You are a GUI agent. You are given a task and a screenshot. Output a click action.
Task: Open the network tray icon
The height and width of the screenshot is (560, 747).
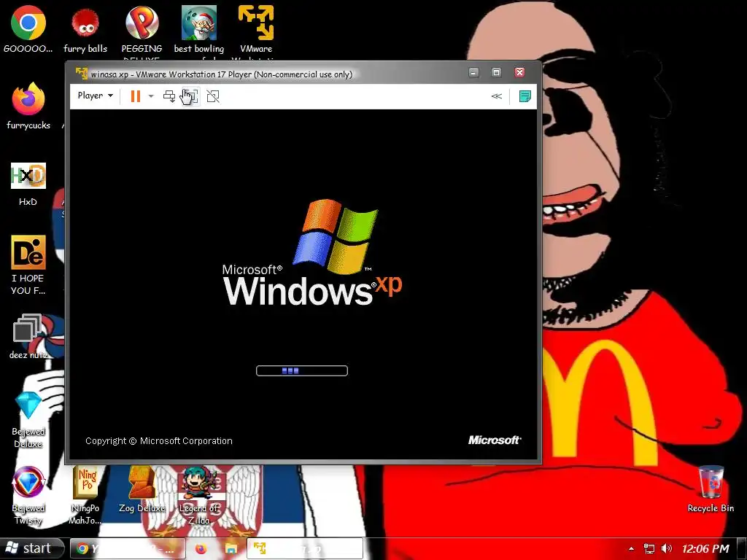point(649,549)
